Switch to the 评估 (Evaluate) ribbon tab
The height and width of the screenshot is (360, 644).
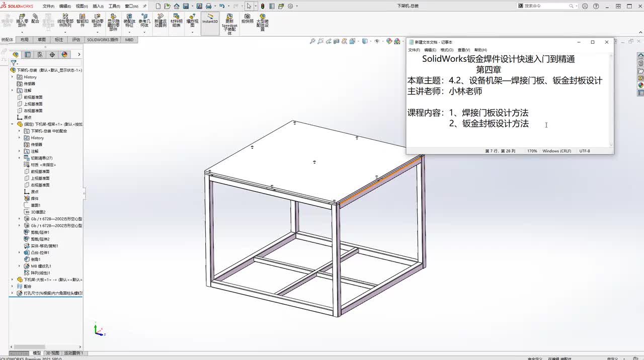[x=76, y=39]
